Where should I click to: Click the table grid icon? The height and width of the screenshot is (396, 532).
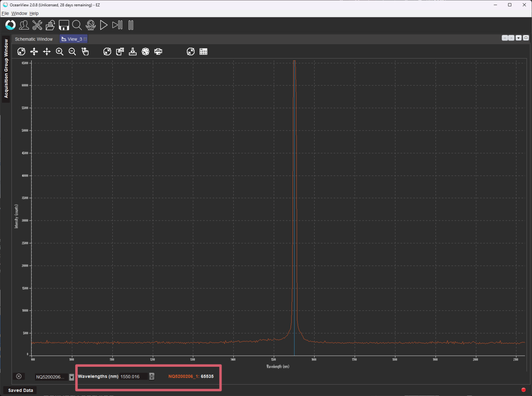203,51
